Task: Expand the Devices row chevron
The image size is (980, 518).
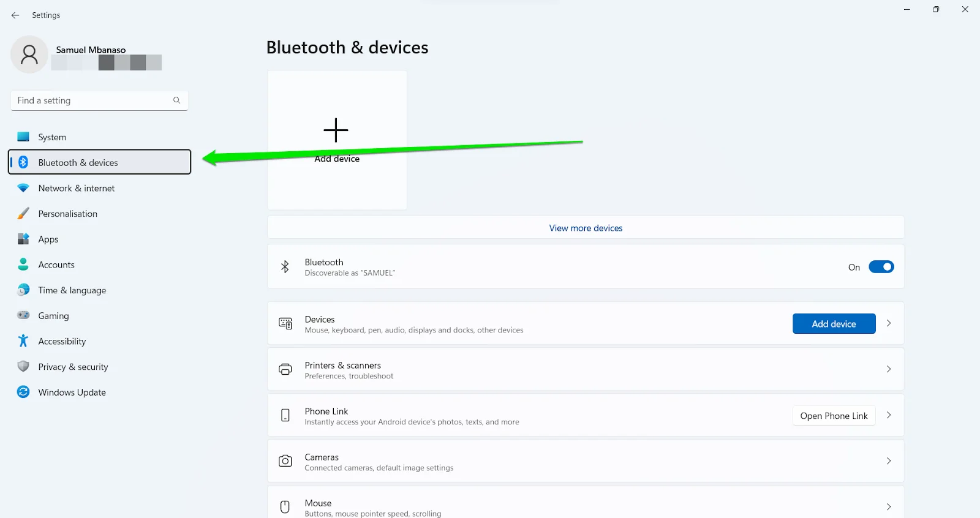Action: (x=889, y=323)
